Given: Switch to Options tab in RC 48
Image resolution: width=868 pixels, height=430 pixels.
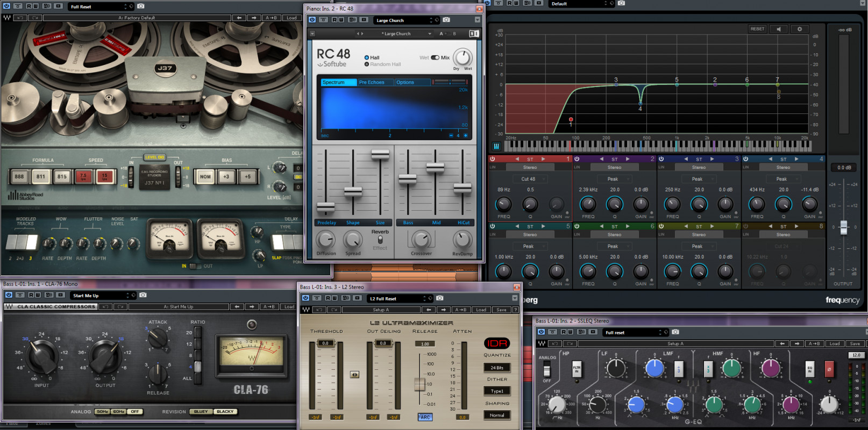Looking at the screenshot, I should [x=412, y=82].
